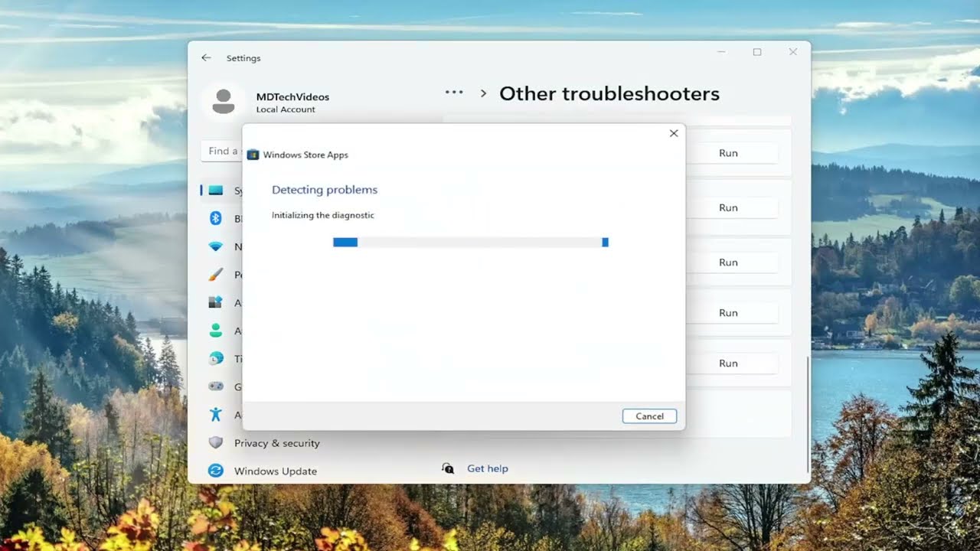Open Personalization paintbrush icon
980x551 pixels.
216,274
